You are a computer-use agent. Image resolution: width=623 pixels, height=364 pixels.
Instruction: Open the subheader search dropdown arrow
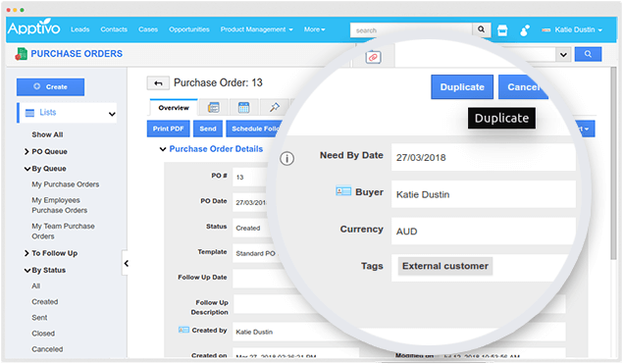click(x=563, y=54)
